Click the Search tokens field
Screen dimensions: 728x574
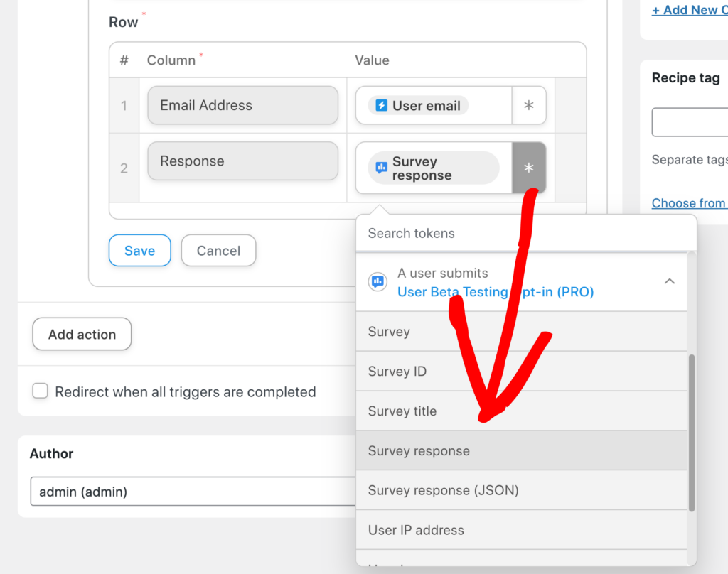[x=455, y=233]
